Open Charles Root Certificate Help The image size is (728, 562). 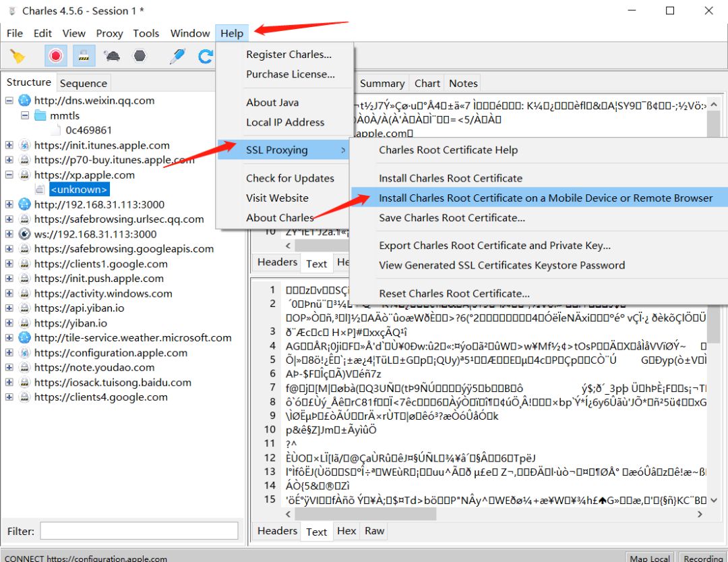tap(448, 150)
